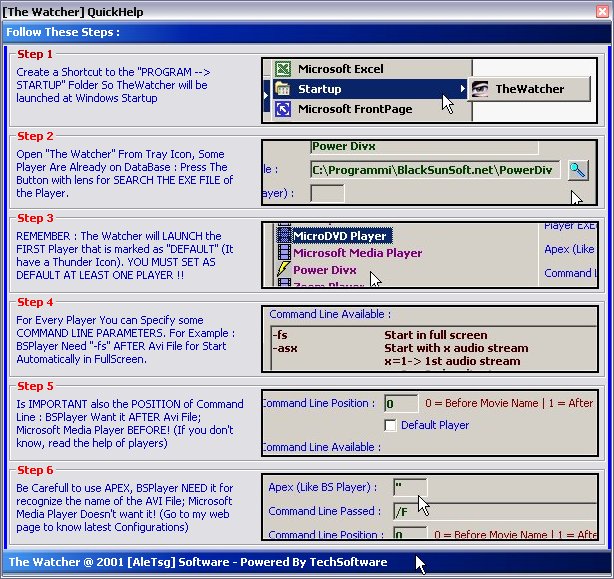Image resolution: width=614 pixels, height=579 pixels.
Task: Click the 'Command Line Available :' label in Step 4
Action: (x=330, y=314)
